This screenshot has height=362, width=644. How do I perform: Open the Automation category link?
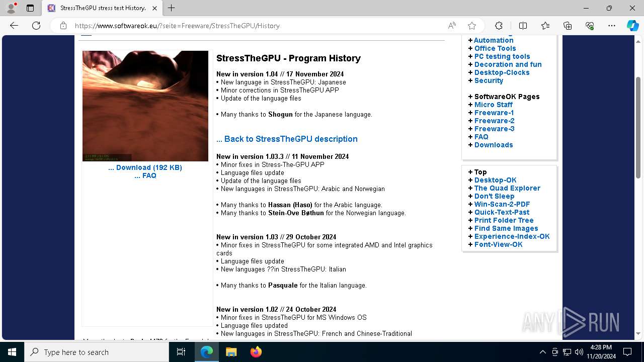[x=494, y=40]
